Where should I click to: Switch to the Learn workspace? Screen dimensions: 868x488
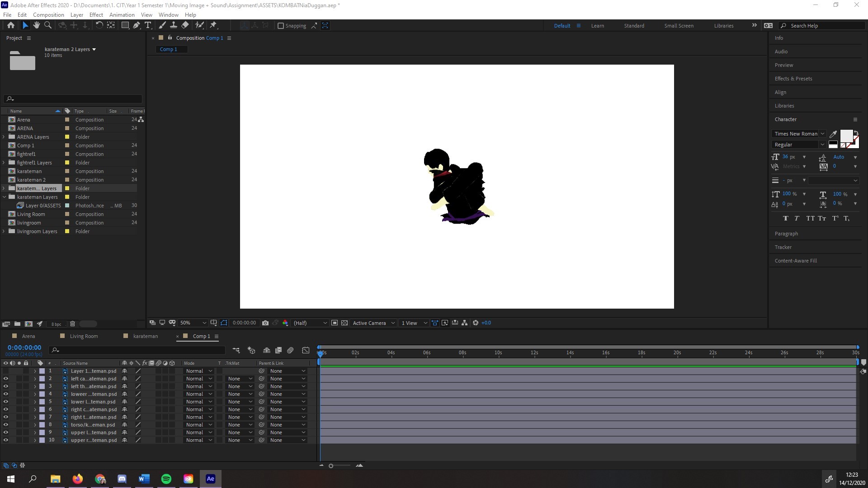pyautogui.click(x=597, y=26)
